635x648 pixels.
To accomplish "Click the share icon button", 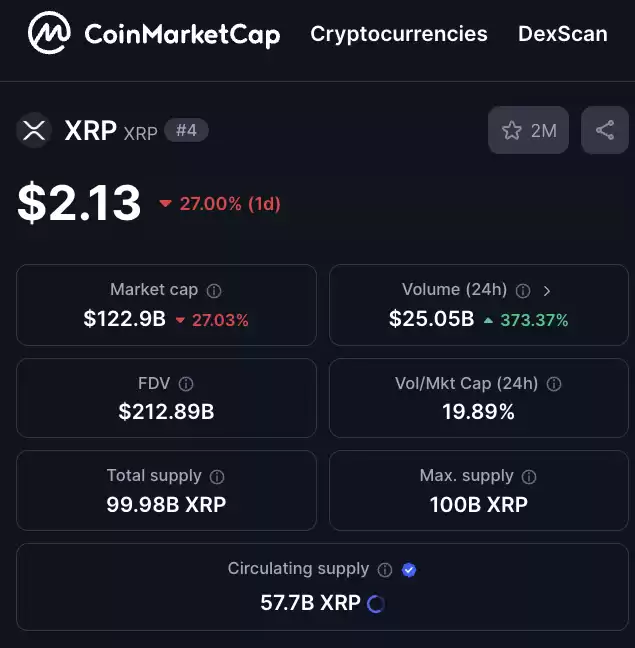I will click(x=604, y=130).
